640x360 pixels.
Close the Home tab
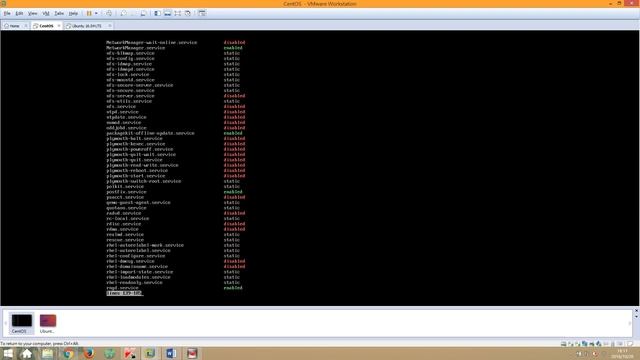tap(26, 26)
